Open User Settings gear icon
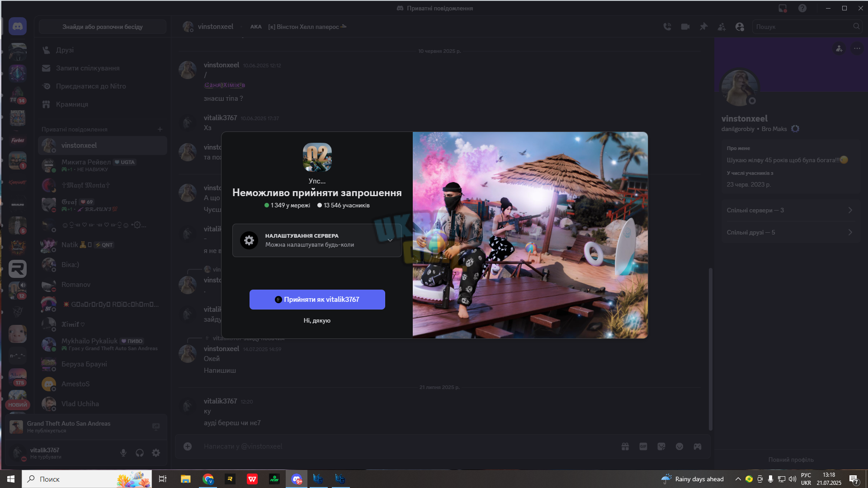Viewport: 868px width, 488px height. 156,453
